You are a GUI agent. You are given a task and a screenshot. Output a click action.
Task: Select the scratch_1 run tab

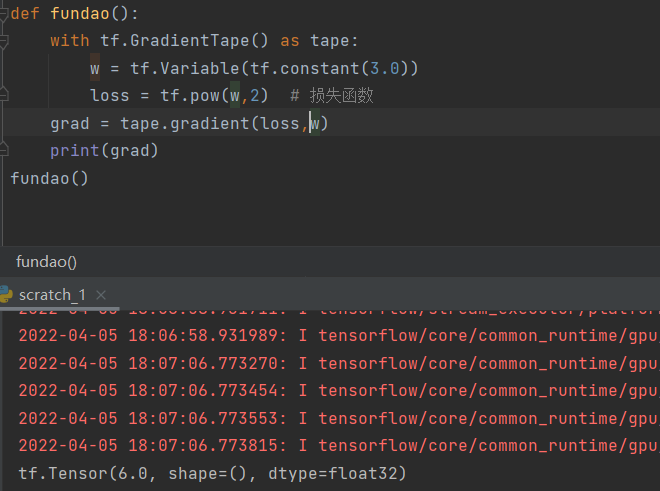(x=52, y=294)
